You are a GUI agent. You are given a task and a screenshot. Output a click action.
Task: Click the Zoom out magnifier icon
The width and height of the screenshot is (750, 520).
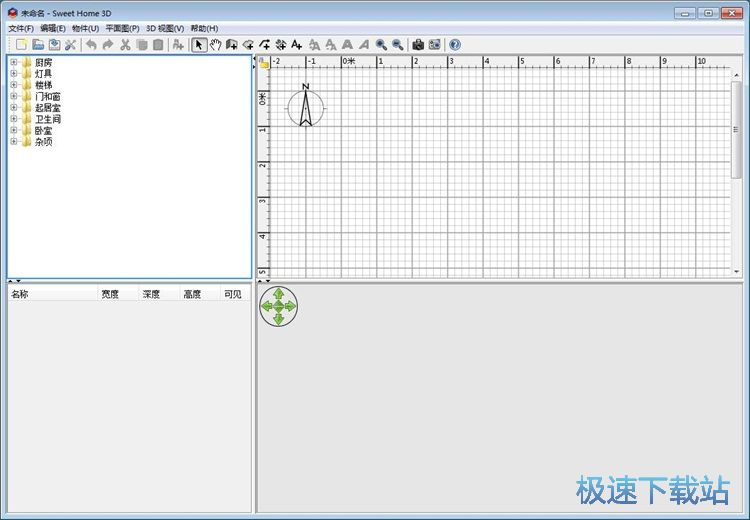point(397,44)
